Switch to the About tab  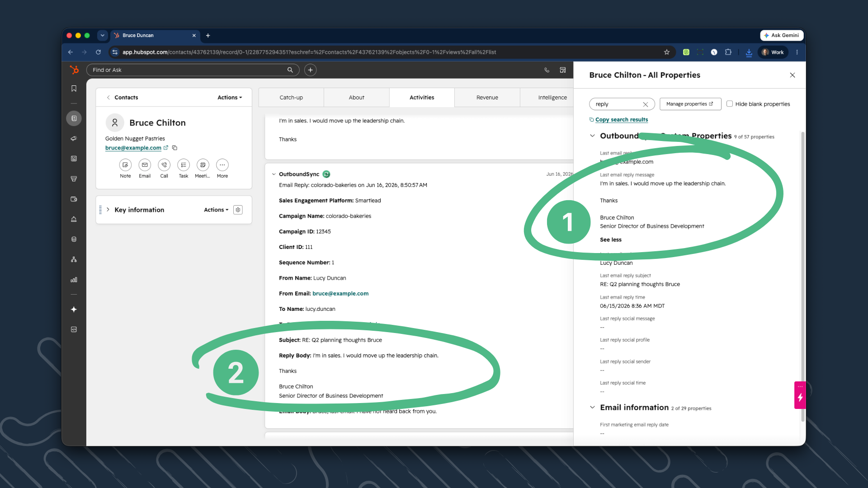click(357, 98)
